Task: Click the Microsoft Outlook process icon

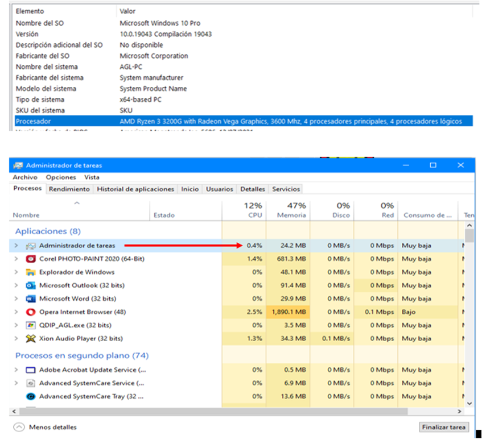Action: coord(31,285)
